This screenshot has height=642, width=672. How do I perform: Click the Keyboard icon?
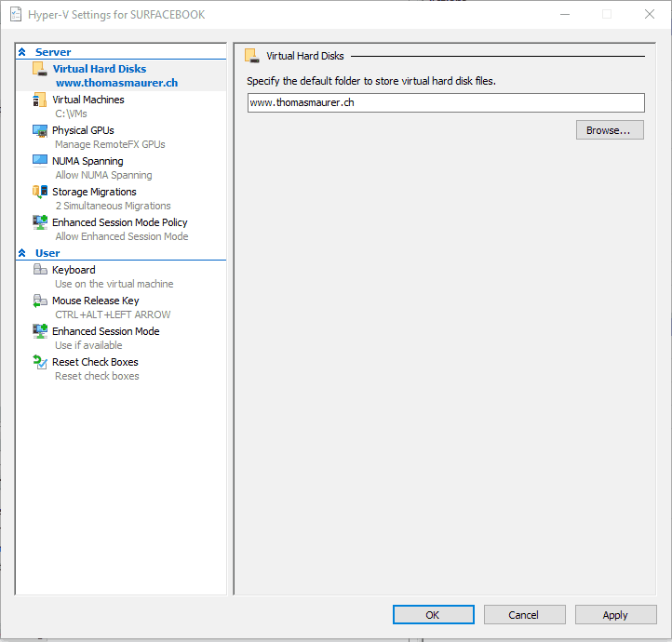tap(40, 270)
